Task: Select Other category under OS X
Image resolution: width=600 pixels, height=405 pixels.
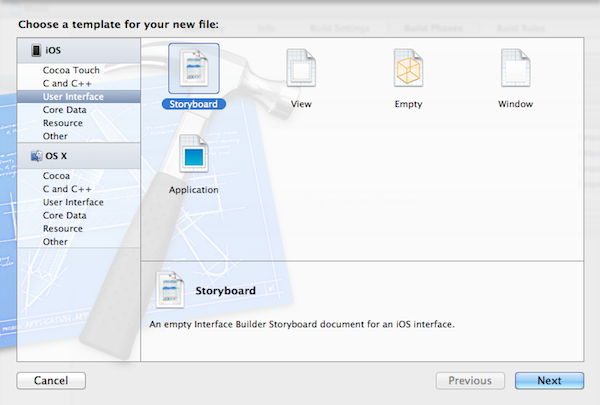Action: (x=79, y=242)
